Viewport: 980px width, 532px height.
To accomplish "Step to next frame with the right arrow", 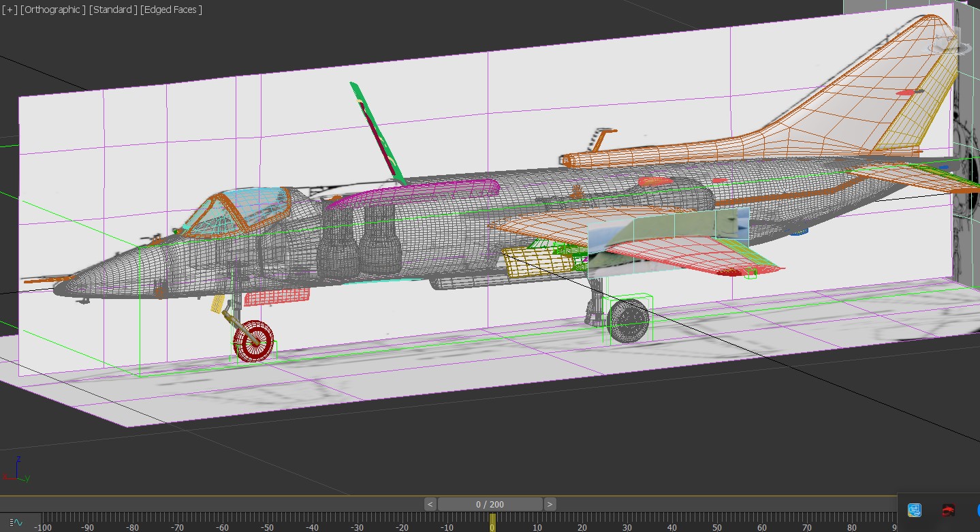I will pyautogui.click(x=550, y=504).
